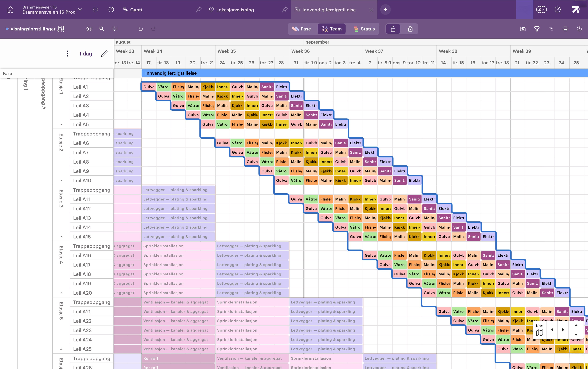588x369 pixels.
Task: Switch to the Gantt tab
Action: (x=133, y=10)
